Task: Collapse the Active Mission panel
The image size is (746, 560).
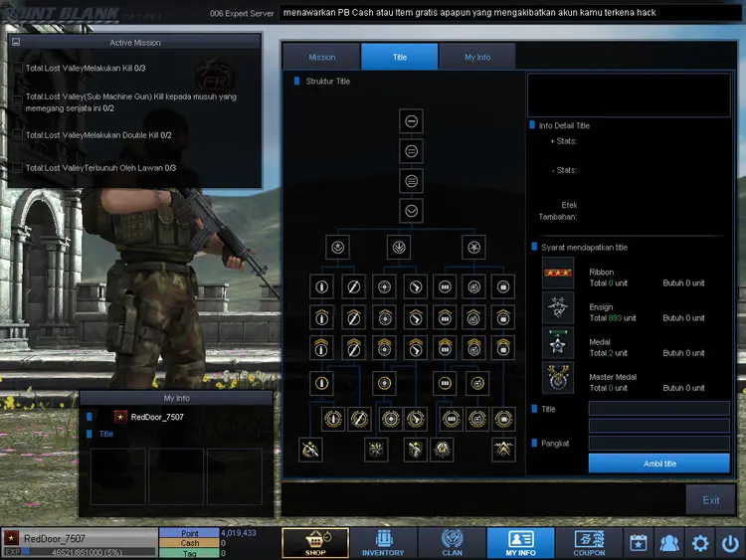Action: (16, 42)
